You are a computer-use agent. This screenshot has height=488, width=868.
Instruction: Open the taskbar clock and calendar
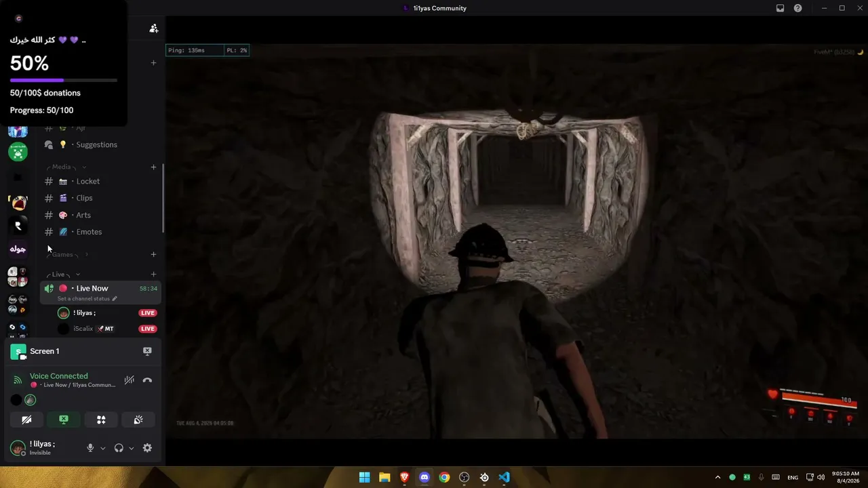click(x=845, y=477)
